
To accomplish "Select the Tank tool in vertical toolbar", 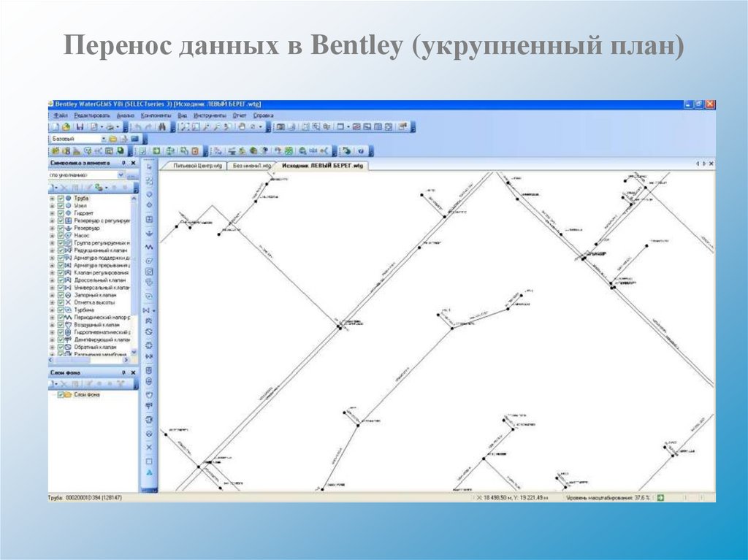I will point(149,220).
